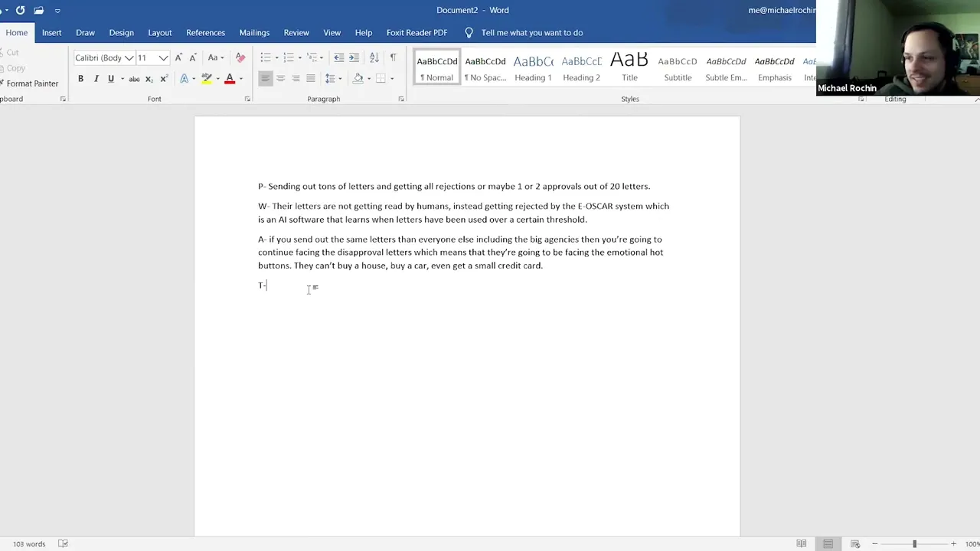Open the Layout tab
The height and width of the screenshot is (551, 980).
pos(159,33)
